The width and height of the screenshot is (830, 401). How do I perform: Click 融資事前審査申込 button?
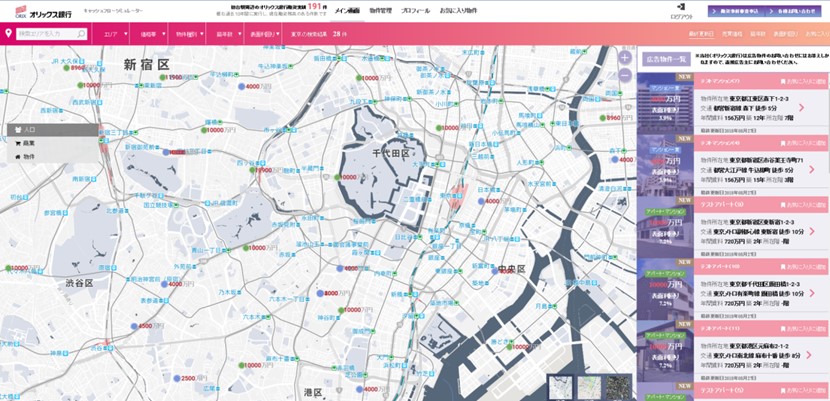735,11
